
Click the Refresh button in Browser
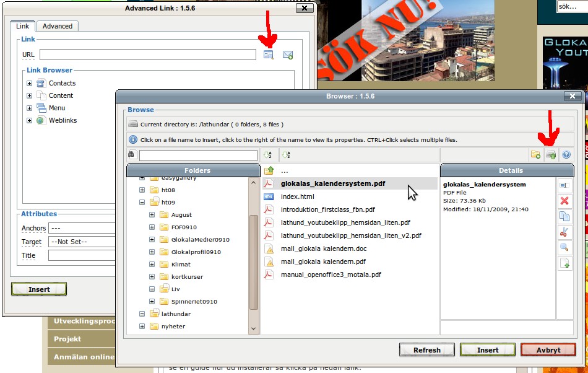click(427, 349)
